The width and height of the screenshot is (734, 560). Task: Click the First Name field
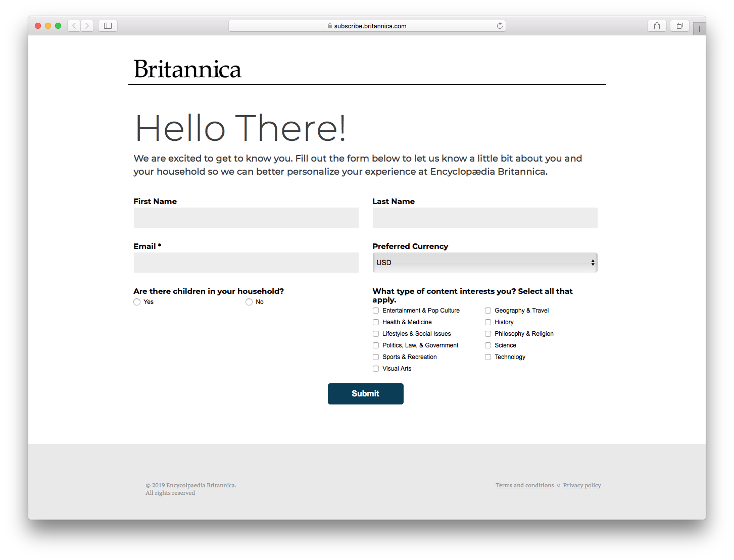(x=246, y=218)
